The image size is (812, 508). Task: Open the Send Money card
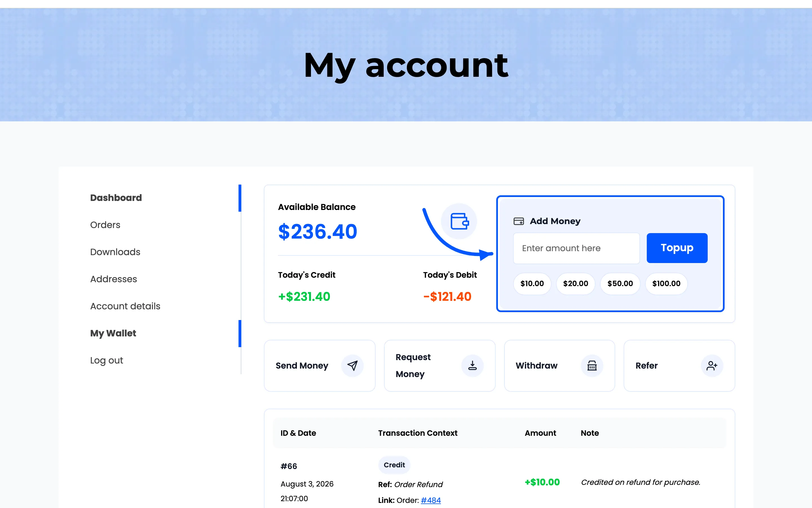click(319, 365)
